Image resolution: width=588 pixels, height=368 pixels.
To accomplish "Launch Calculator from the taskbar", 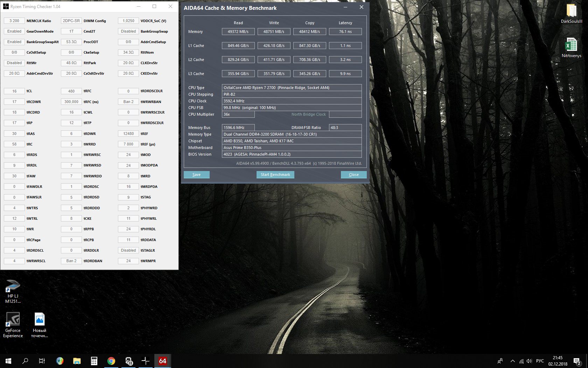I will click(94, 361).
